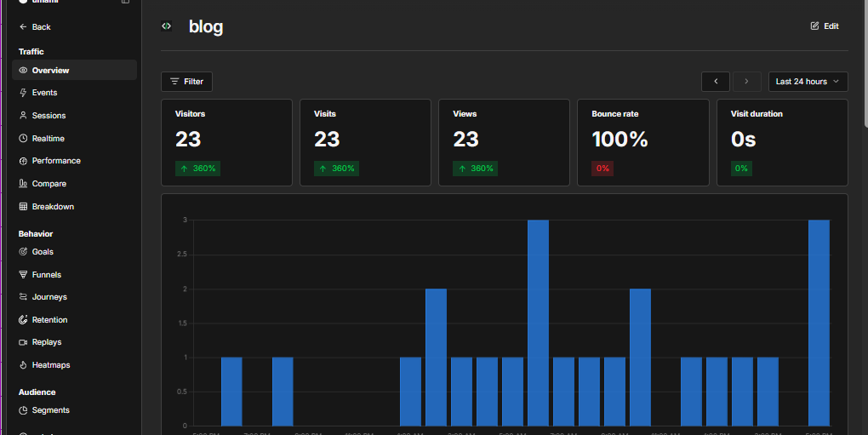Click the 360% badge under Visitors

click(x=197, y=169)
